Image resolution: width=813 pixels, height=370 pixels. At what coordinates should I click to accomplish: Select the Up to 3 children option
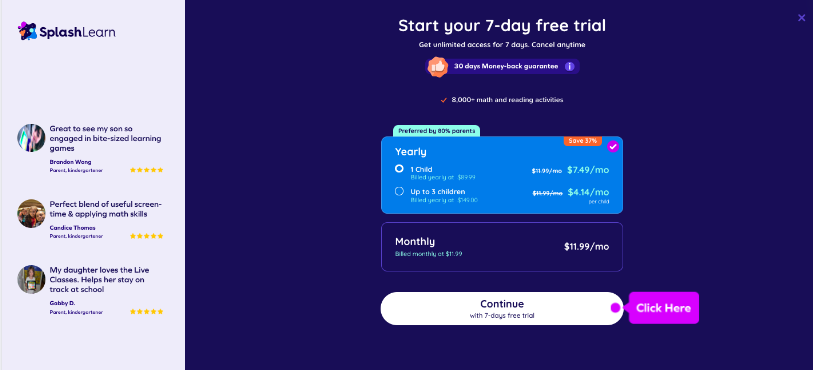point(399,191)
